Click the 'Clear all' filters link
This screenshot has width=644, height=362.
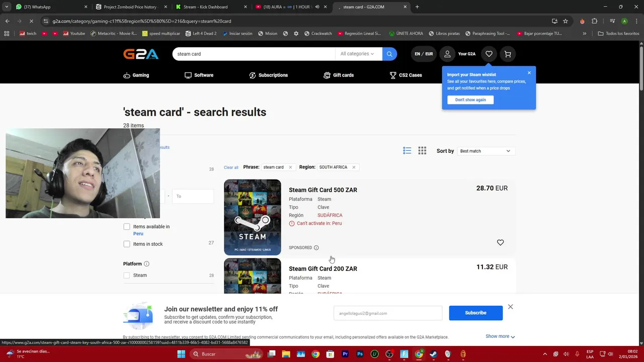(231, 167)
